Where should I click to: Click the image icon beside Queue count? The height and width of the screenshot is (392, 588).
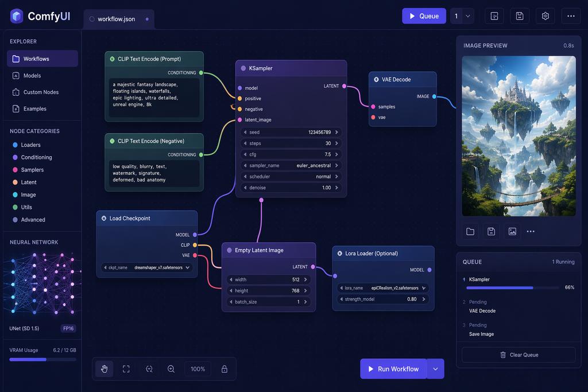click(494, 16)
